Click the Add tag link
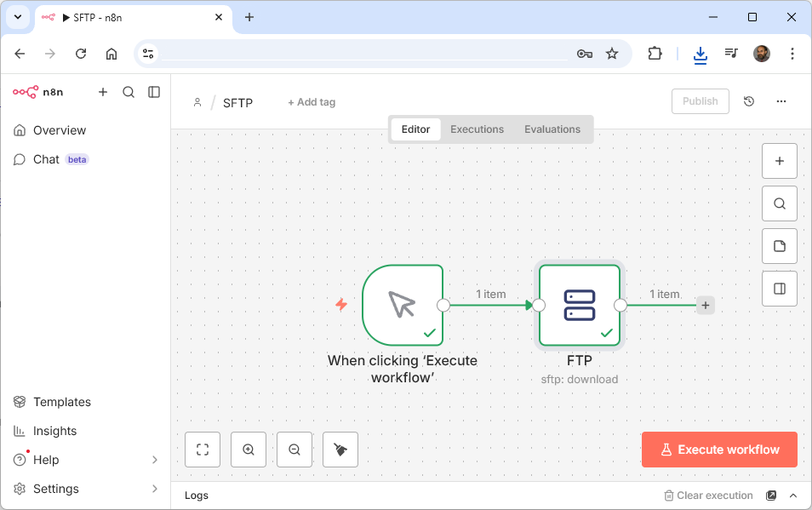Viewport: 812px width, 510px height. point(312,102)
